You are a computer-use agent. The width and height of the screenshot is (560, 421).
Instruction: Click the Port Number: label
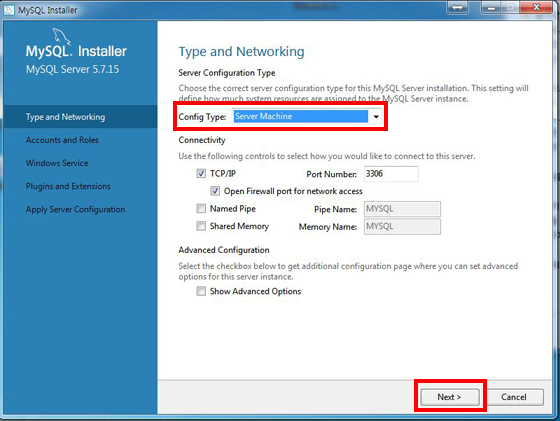tap(331, 174)
